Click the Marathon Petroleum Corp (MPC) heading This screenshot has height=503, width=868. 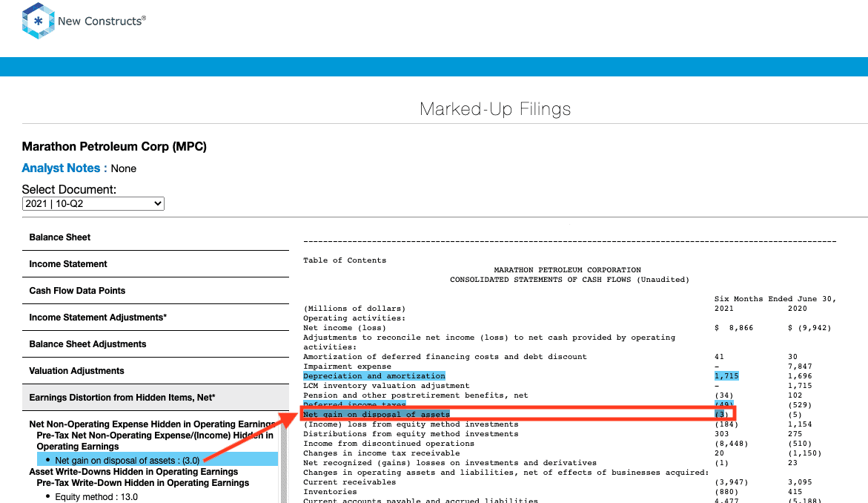point(114,147)
